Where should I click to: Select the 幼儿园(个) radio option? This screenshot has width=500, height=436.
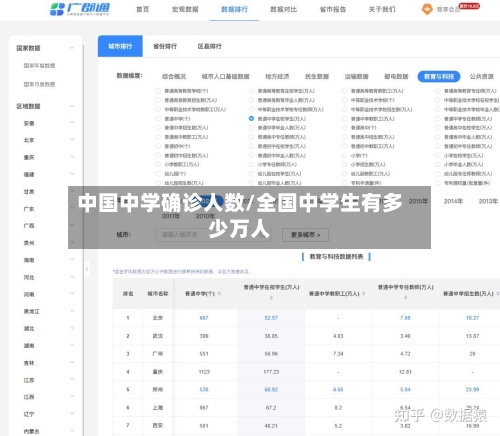click(158, 174)
